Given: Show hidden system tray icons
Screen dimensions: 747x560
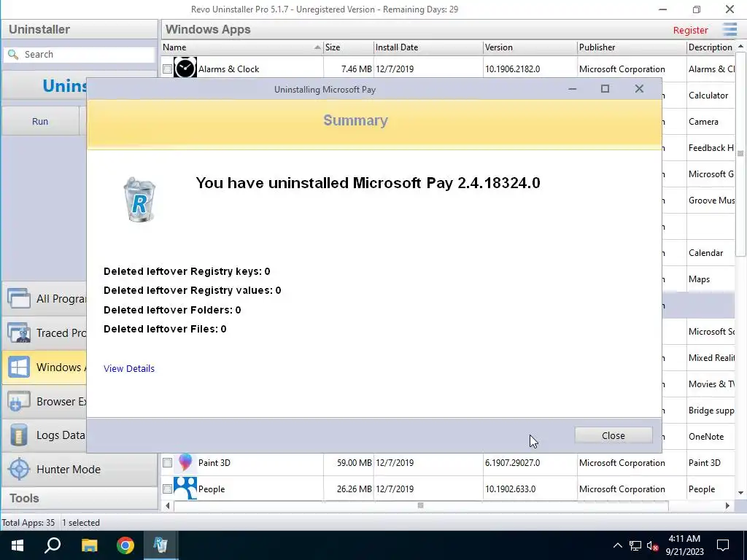Looking at the screenshot, I should click(617, 545).
